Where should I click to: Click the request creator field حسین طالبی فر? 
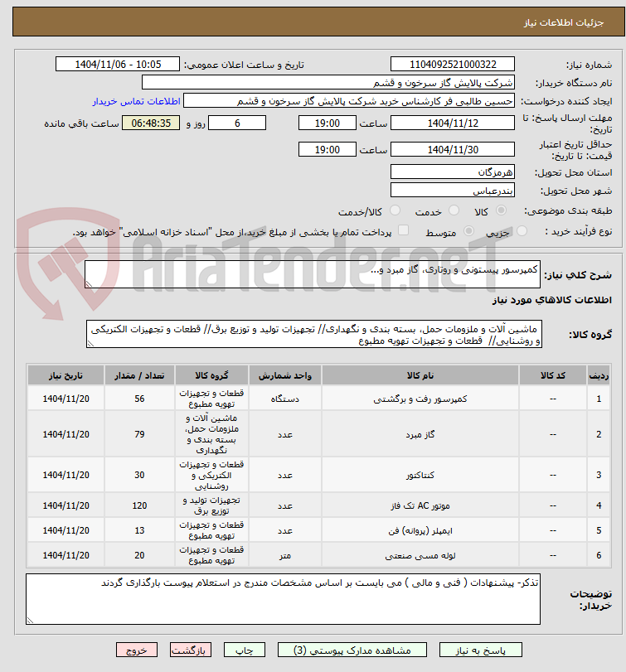(349, 101)
